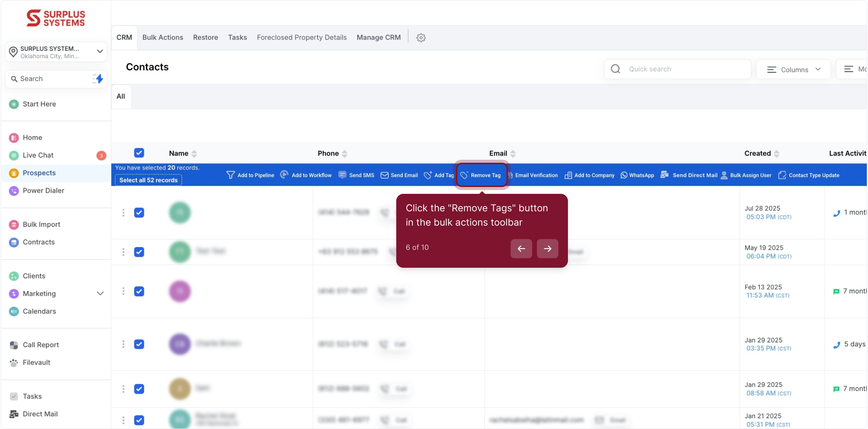Click the CRM settings gear icon
Image resolution: width=868 pixels, height=429 pixels.
pyautogui.click(x=421, y=38)
